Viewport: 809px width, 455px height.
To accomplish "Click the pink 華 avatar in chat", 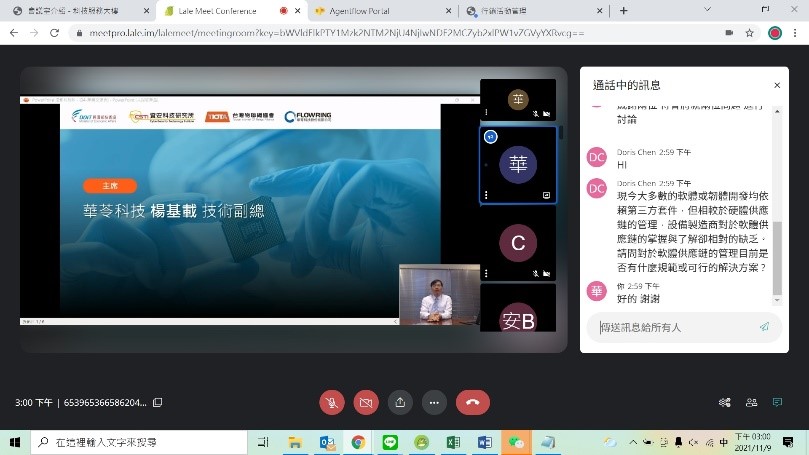I will pyautogui.click(x=596, y=291).
